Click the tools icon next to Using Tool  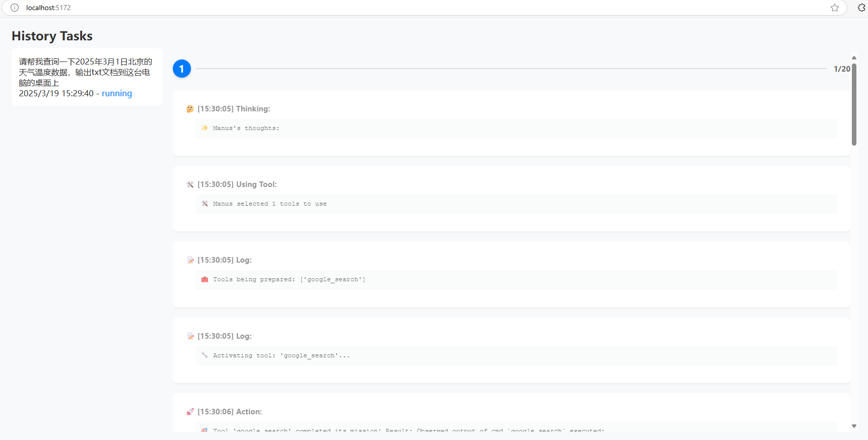[190, 184]
